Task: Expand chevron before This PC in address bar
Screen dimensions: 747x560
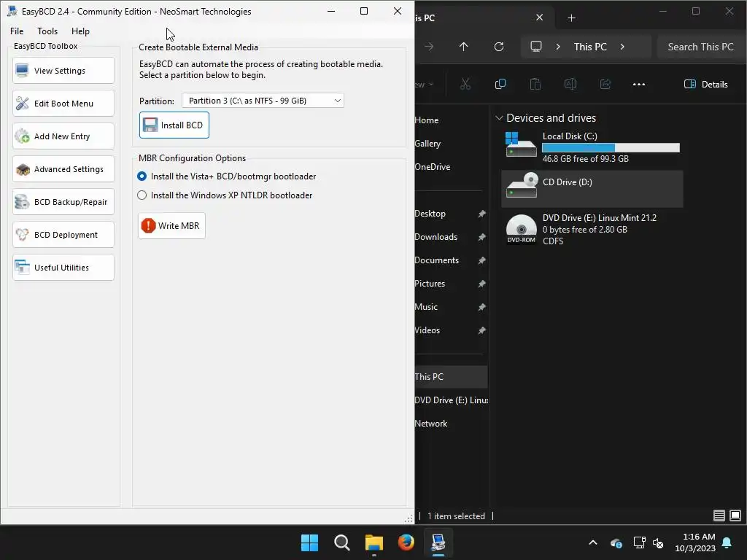Action: pos(558,47)
